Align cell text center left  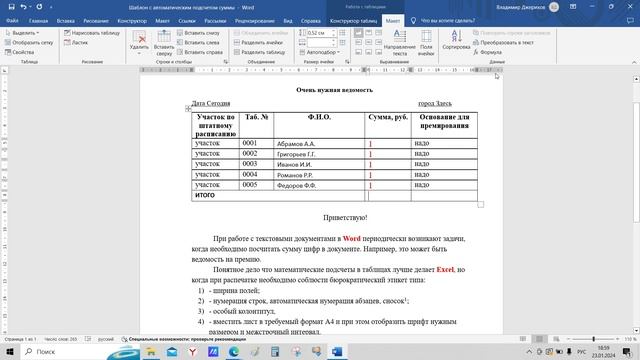click(x=358, y=42)
